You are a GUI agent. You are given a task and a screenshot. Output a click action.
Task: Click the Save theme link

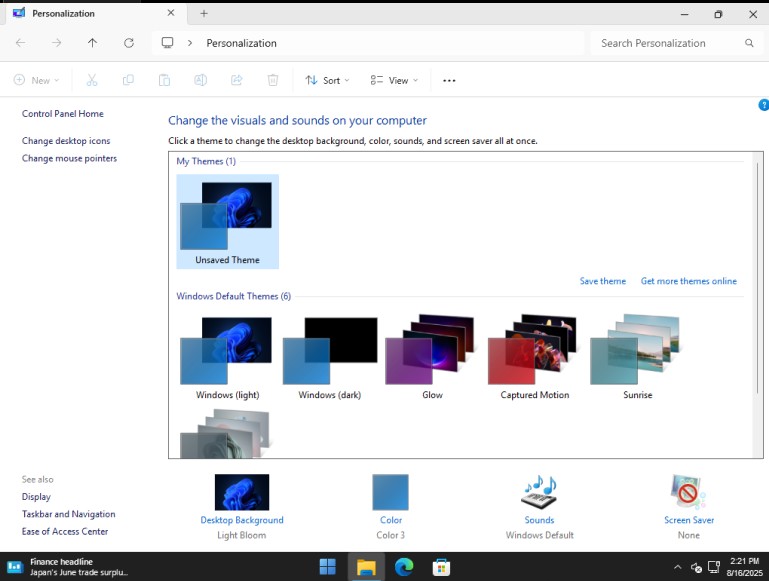[x=603, y=281]
